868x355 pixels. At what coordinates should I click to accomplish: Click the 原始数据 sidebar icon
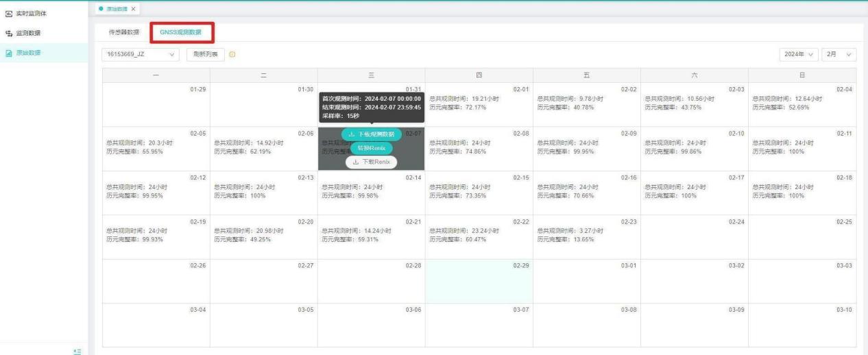(9, 53)
